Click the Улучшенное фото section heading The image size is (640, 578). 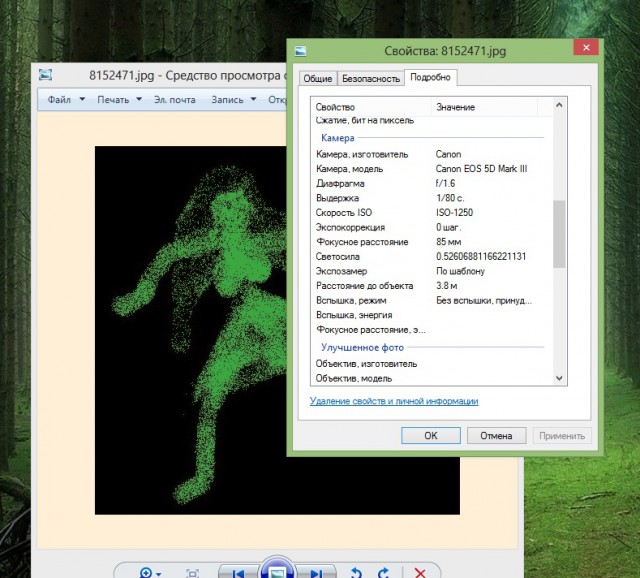coord(362,347)
